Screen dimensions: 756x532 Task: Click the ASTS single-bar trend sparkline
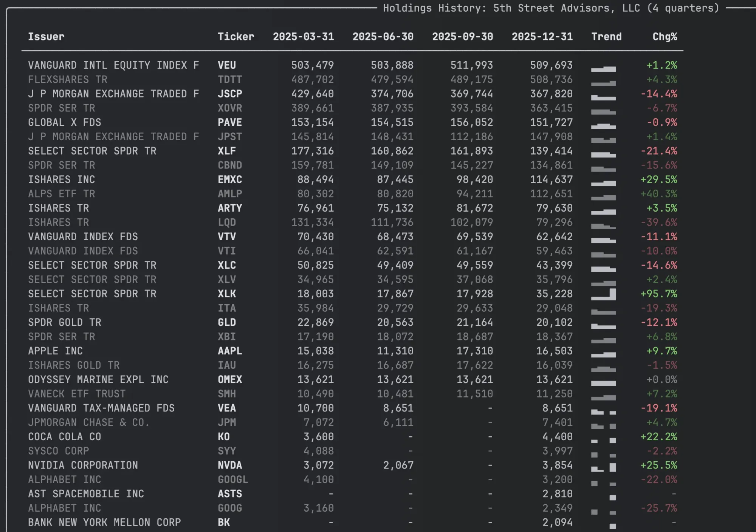612,497
